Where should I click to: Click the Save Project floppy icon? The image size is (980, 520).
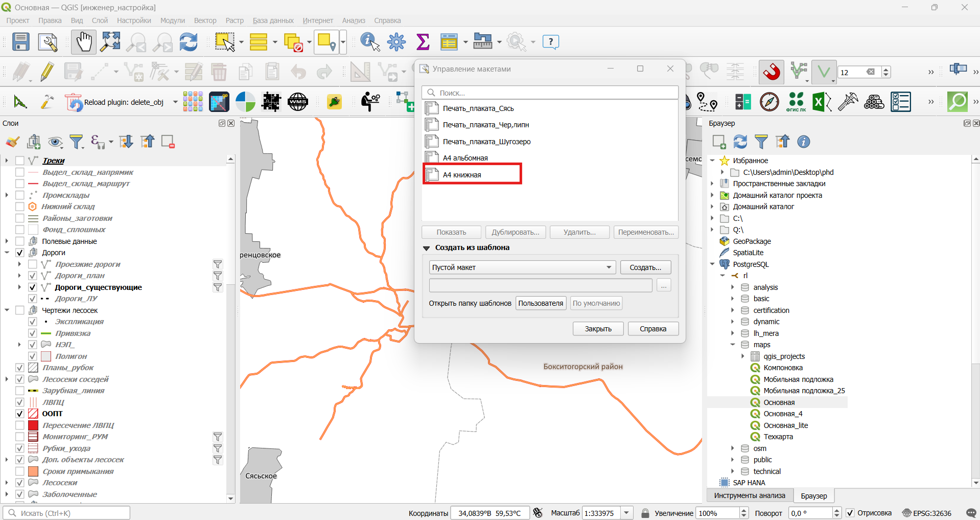click(21, 42)
